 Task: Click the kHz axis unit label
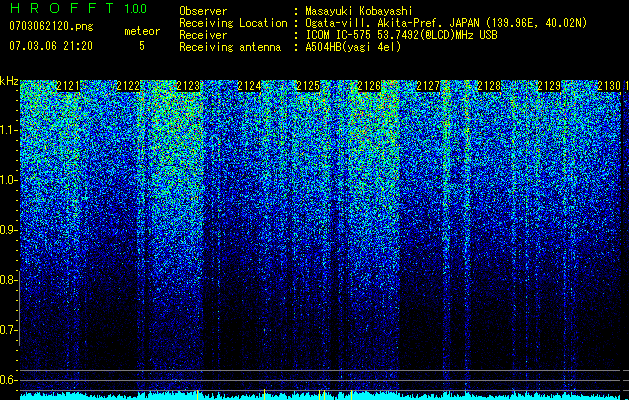(9, 81)
